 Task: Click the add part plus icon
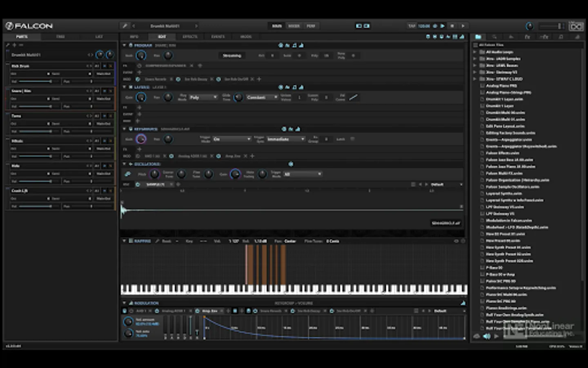pos(14,45)
